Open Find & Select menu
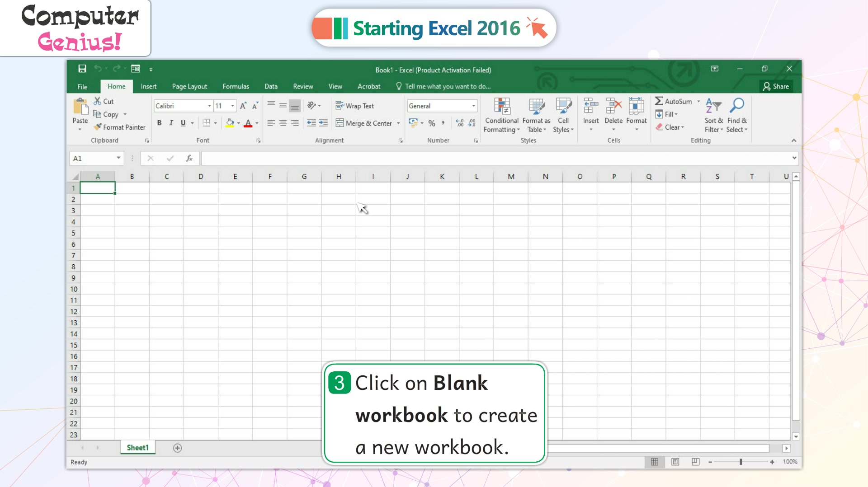Screen dimensions: 868x487 [x=737, y=116]
